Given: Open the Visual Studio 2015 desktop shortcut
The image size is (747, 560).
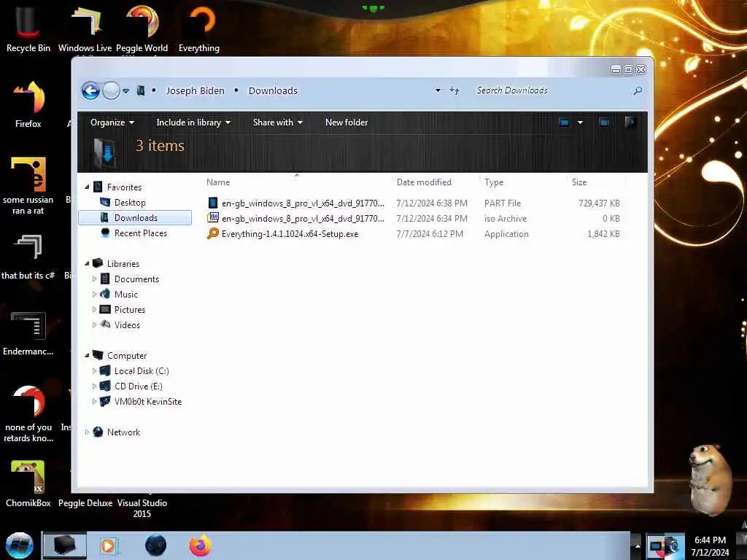Looking at the screenshot, I should (142, 508).
